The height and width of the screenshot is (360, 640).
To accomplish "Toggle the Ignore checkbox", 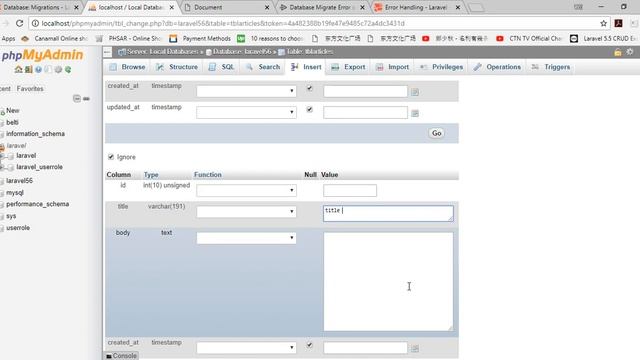I will click(x=111, y=157).
